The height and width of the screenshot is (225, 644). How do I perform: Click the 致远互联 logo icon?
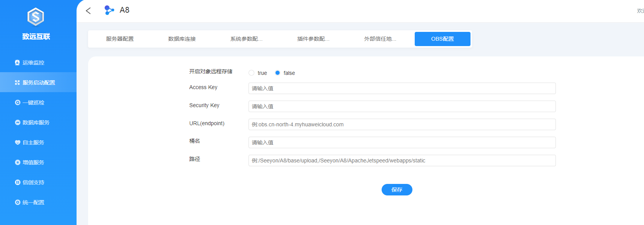36,17
